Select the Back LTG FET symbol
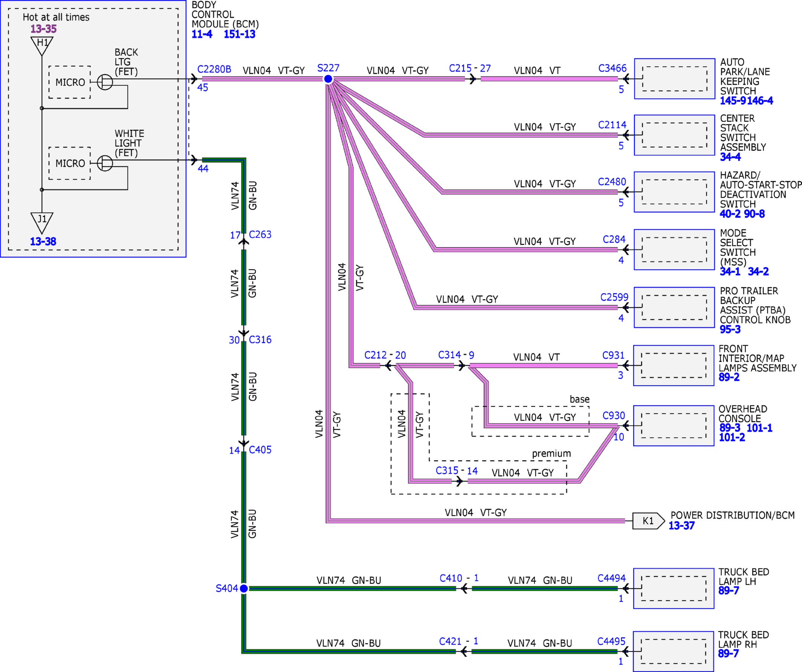802x672 pixels. 105,82
